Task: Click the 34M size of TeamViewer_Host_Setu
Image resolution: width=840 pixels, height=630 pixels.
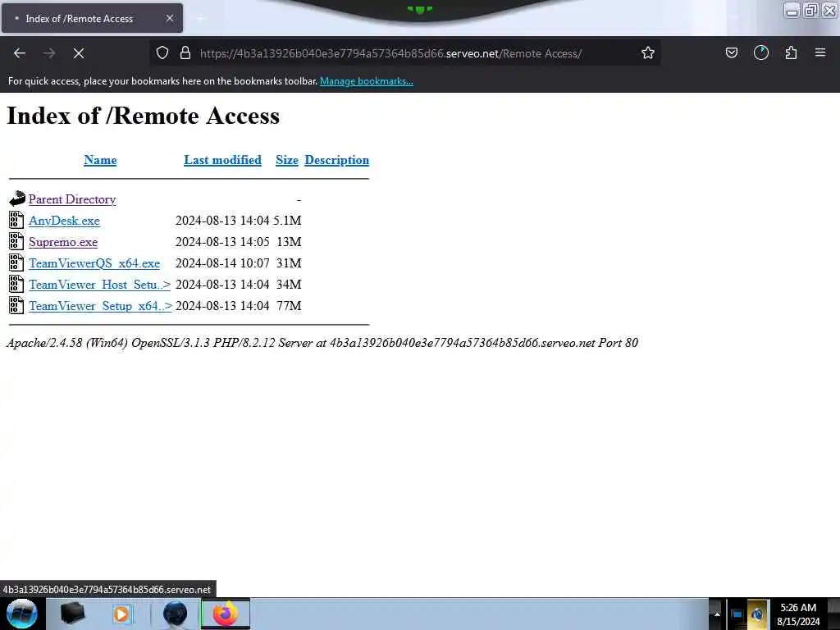Action: pyautogui.click(x=289, y=285)
